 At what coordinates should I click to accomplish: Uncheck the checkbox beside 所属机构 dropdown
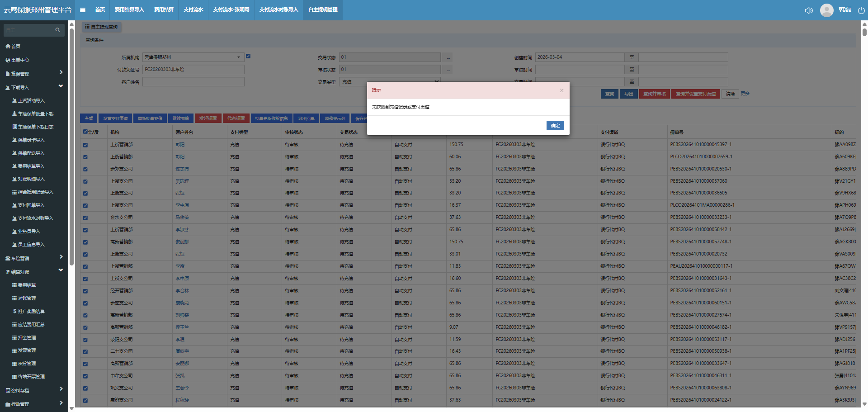(x=248, y=57)
